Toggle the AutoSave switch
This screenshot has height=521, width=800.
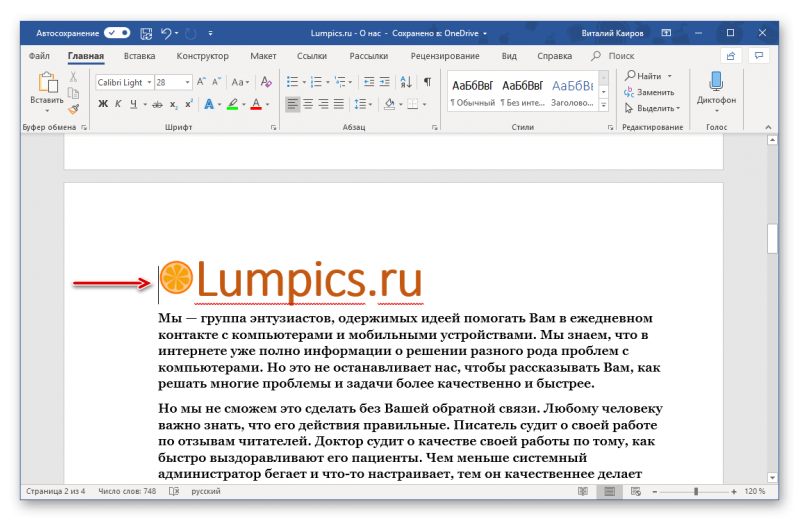(x=117, y=33)
